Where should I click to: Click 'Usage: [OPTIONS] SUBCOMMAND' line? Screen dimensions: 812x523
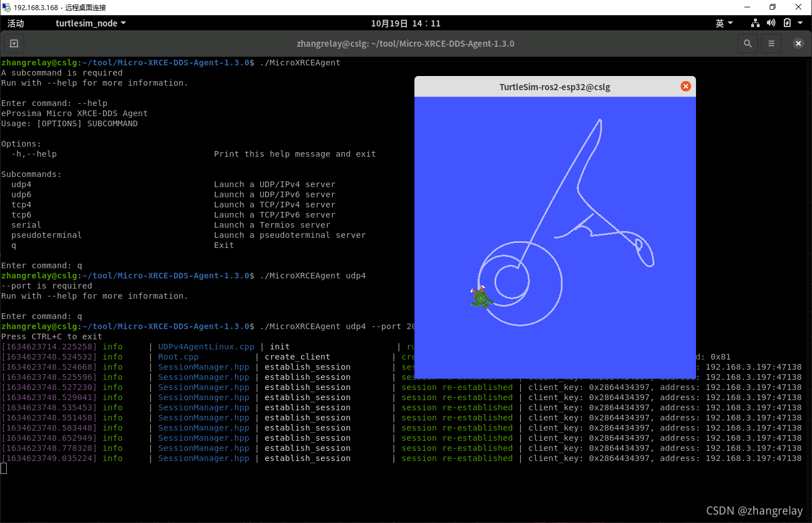pos(69,123)
